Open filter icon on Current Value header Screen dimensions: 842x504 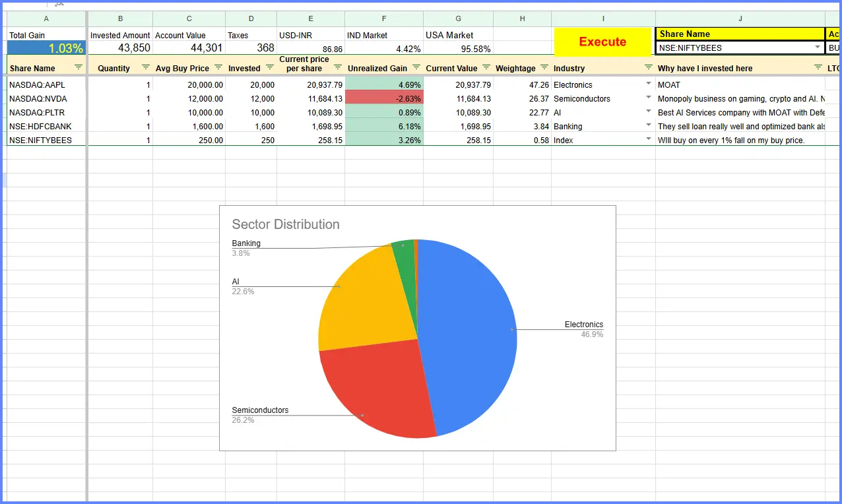486,67
